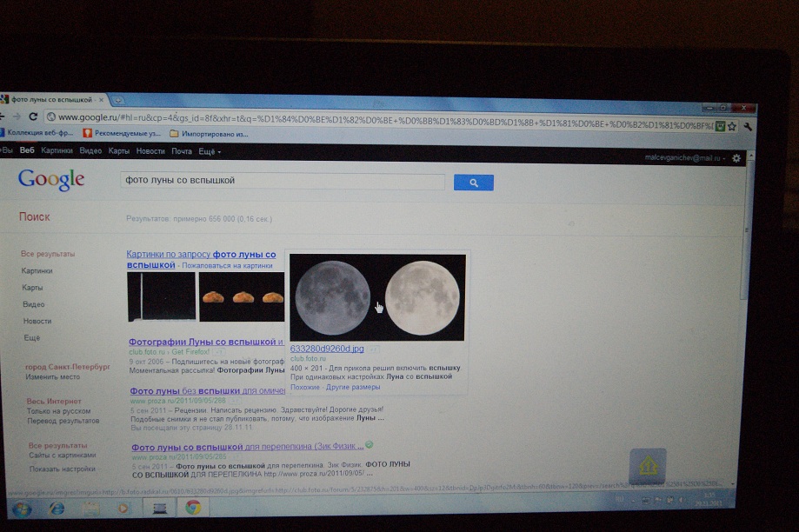Open 'Коллекция веб-фр...' bookmark
The image size is (799, 532).
(x=37, y=132)
